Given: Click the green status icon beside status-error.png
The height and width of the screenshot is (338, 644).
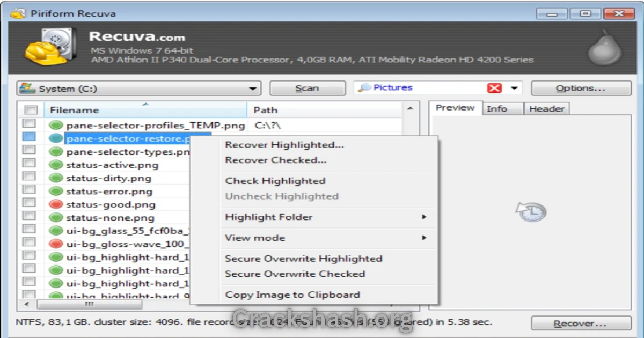Looking at the screenshot, I should click(56, 191).
